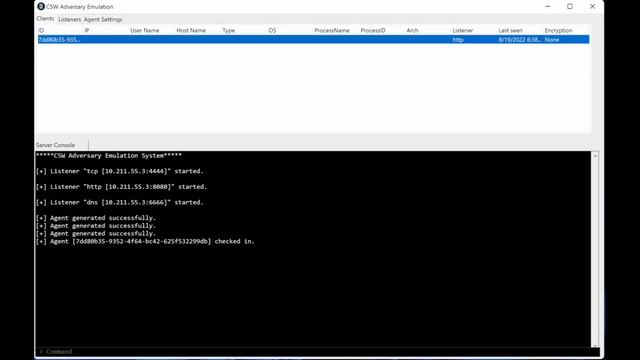
Task: Close the CSW Adversary Emulation window
Action: (x=592, y=7)
